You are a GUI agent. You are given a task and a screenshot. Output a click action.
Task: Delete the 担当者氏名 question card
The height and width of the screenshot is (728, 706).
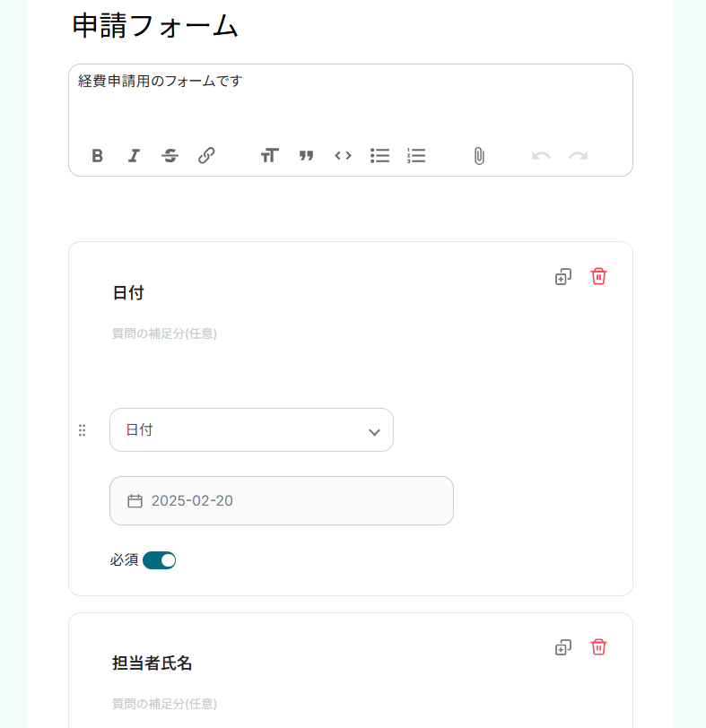(598, 646)
